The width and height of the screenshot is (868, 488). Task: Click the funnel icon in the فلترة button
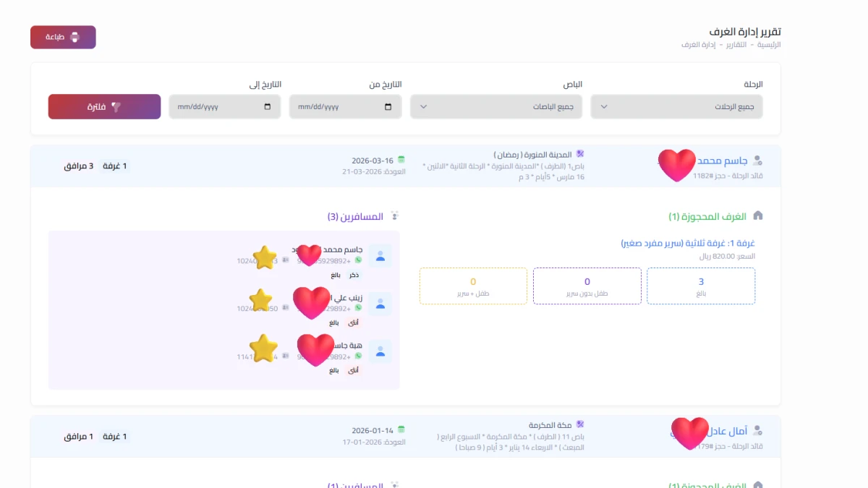pos(116,107)
